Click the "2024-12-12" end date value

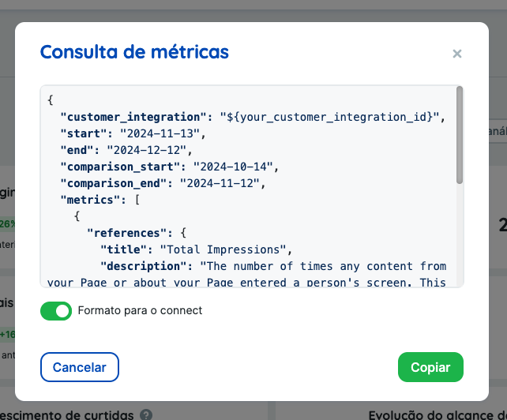(x=147, y=150)
